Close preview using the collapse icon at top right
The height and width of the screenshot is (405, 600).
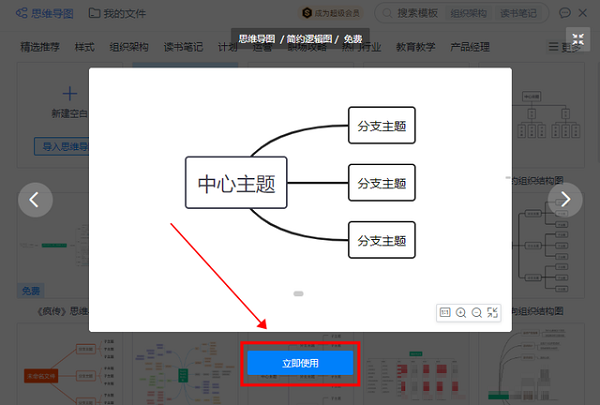pyautogui.click(x=577, y=40)
